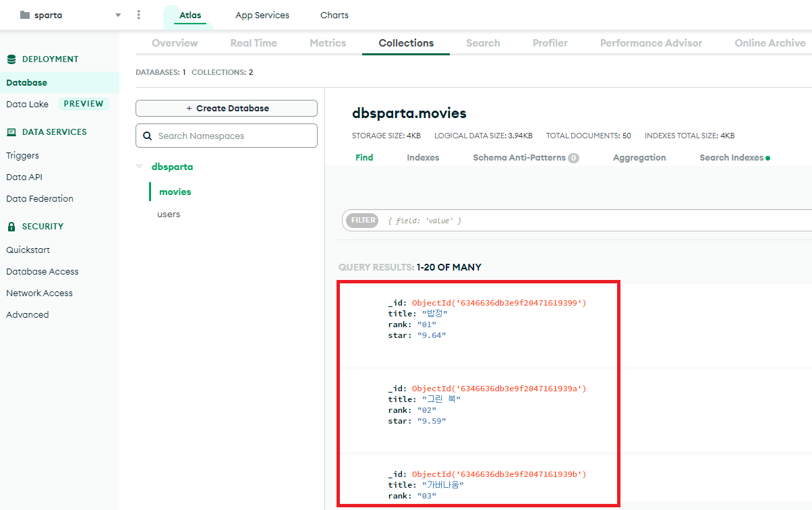Click rank value "02"

pos(426,410)
